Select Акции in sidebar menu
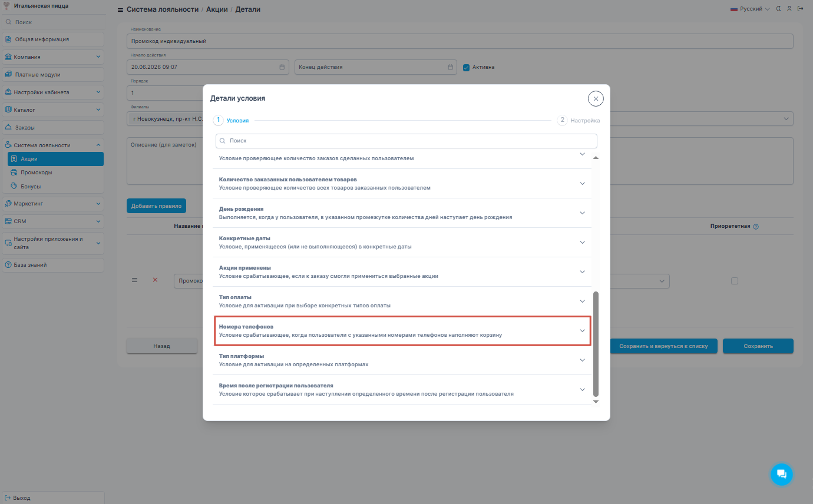Screen dimensions: 813x504 tap(55, 159)
